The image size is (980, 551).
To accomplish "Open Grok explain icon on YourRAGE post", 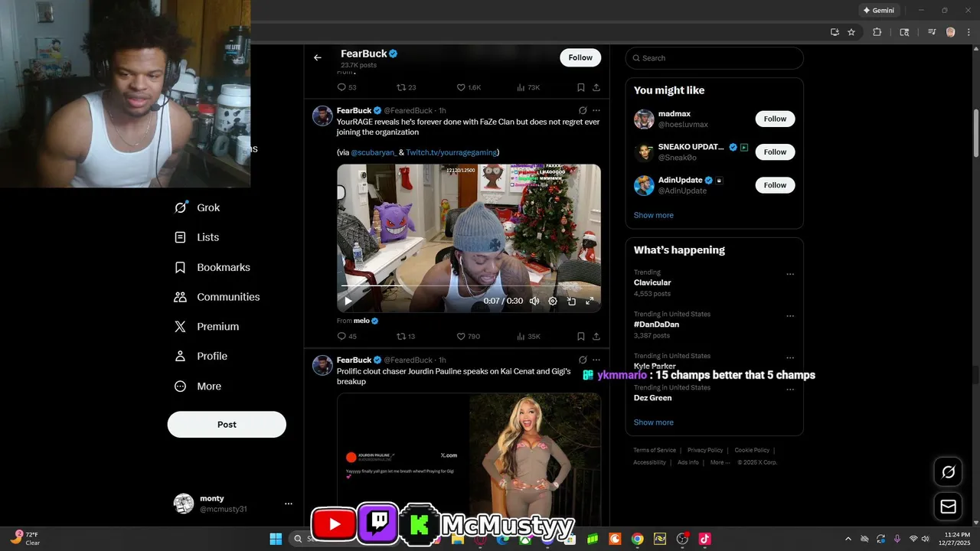I will 583,110.
